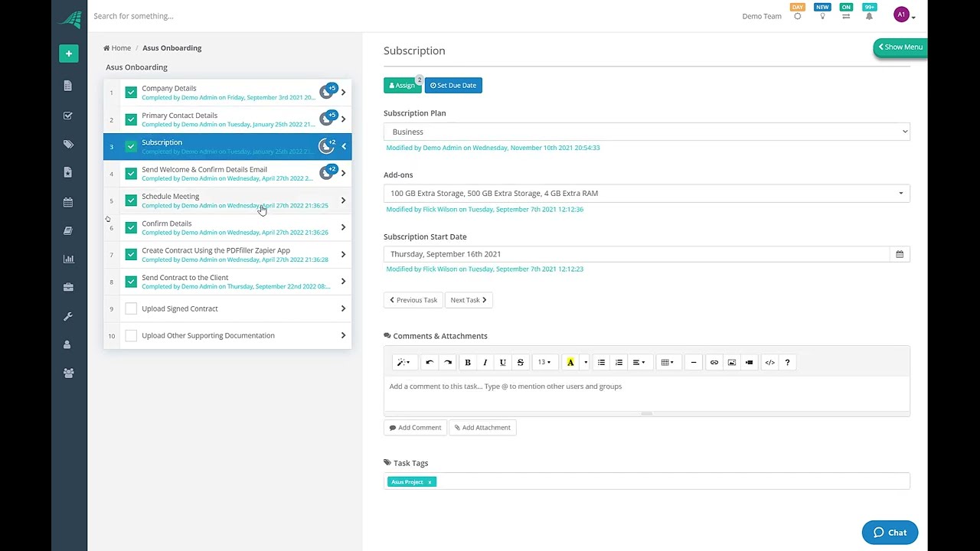Open the calendar icon in left sidebar
980x551 pixels.
[68, 203]
